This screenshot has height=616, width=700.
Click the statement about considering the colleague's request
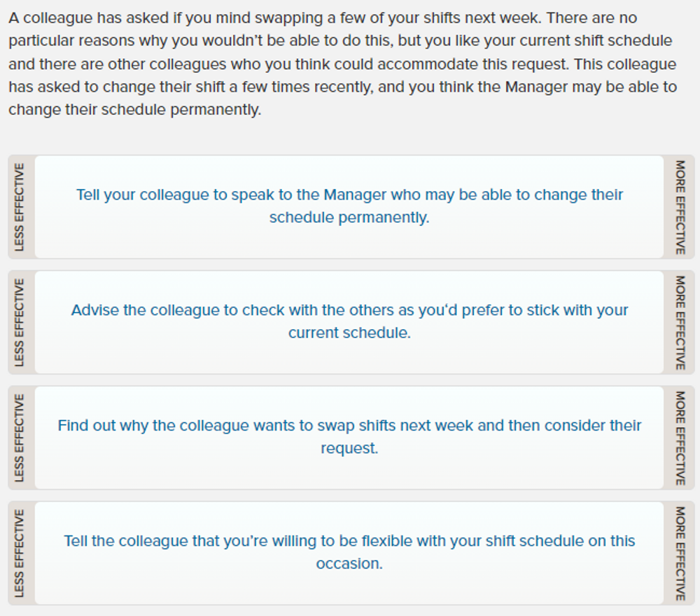point(349,437)
